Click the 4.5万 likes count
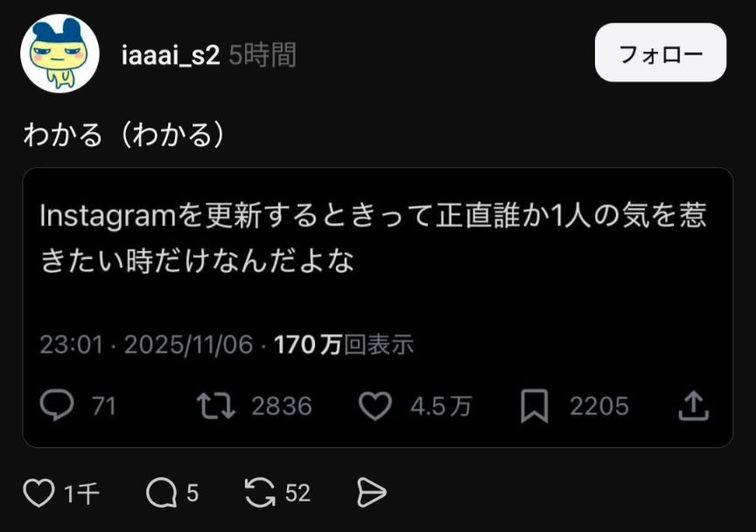This screenshot has height=532, width=756. point(440,406)
